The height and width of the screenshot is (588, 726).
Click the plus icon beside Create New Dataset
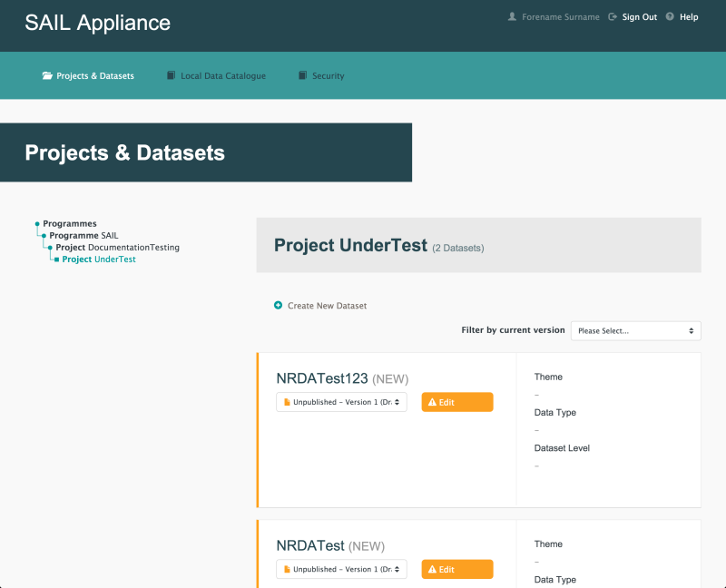point(278,306)
